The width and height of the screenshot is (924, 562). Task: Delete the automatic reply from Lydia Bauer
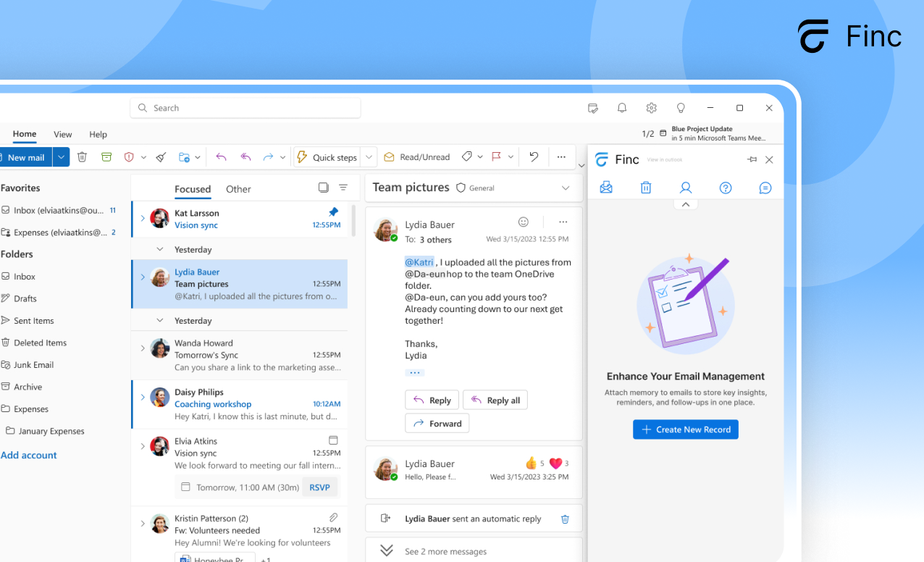pyautogui.click(x=565, y=519)
